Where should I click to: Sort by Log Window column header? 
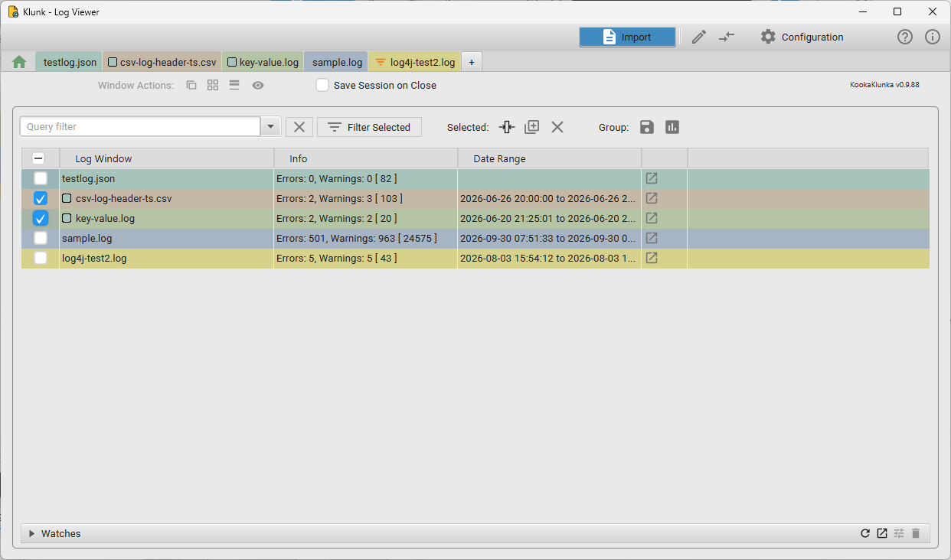click(x=167, y=158)
